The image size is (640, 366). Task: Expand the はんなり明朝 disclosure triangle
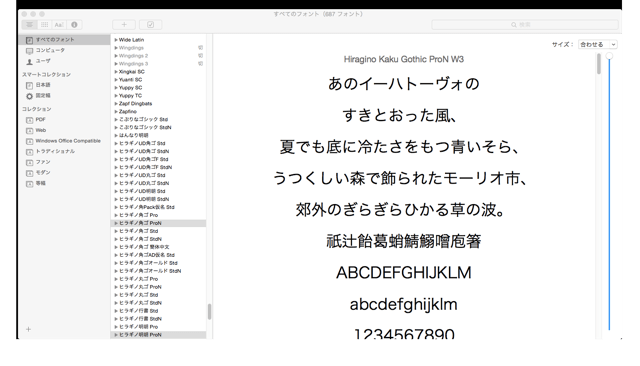116,135
